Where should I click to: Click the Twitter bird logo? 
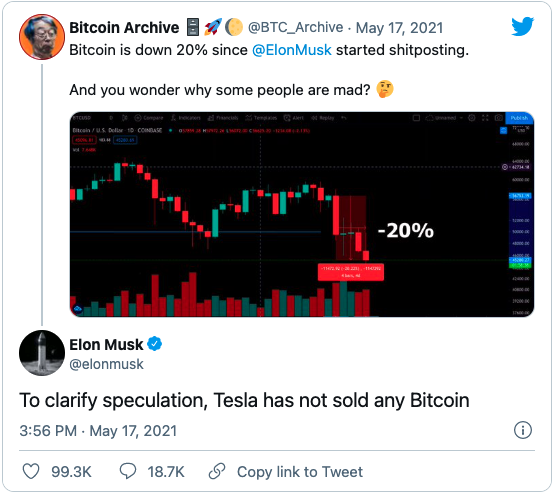click(523, 27)
